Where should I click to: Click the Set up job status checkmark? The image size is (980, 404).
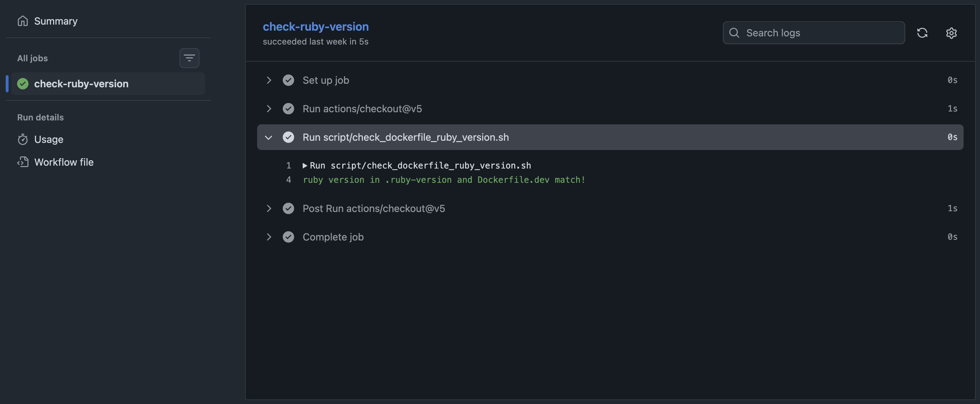pyautogui.click(x=288, y=81)
